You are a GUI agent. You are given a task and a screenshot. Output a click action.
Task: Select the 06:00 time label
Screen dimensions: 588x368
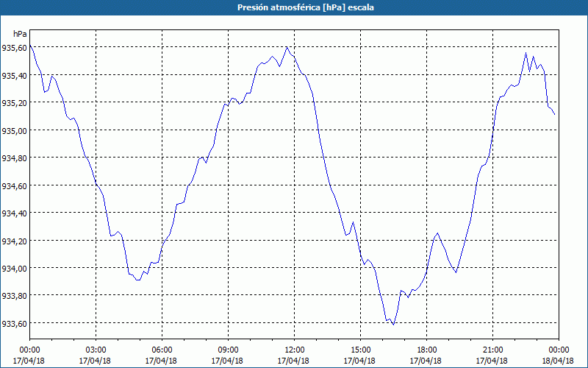pos(162,350)
